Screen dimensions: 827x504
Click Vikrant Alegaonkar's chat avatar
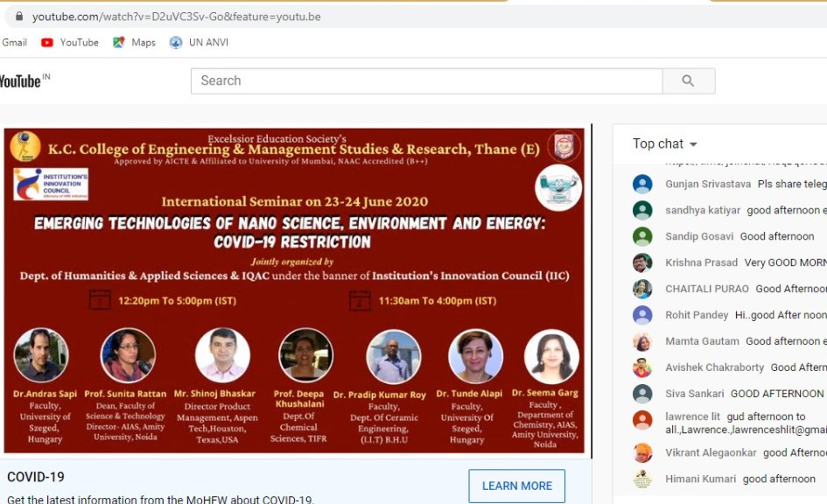point(642,452)
